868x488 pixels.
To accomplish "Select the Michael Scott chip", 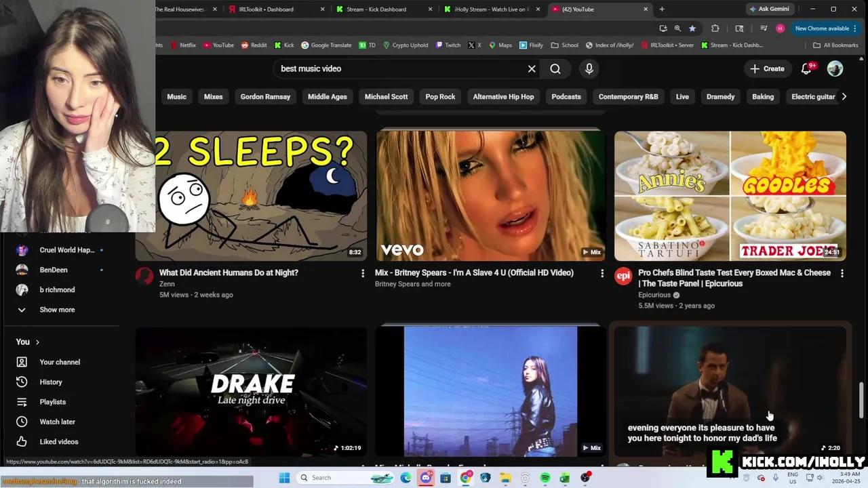I will tap(386, 96).
